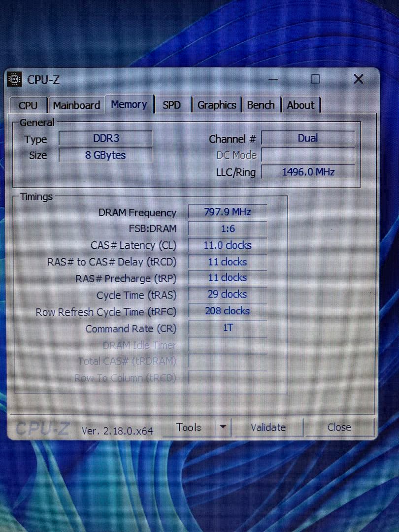
Task: Click the CAS# Latency clocks value
Action: click(x=227, y=245)
